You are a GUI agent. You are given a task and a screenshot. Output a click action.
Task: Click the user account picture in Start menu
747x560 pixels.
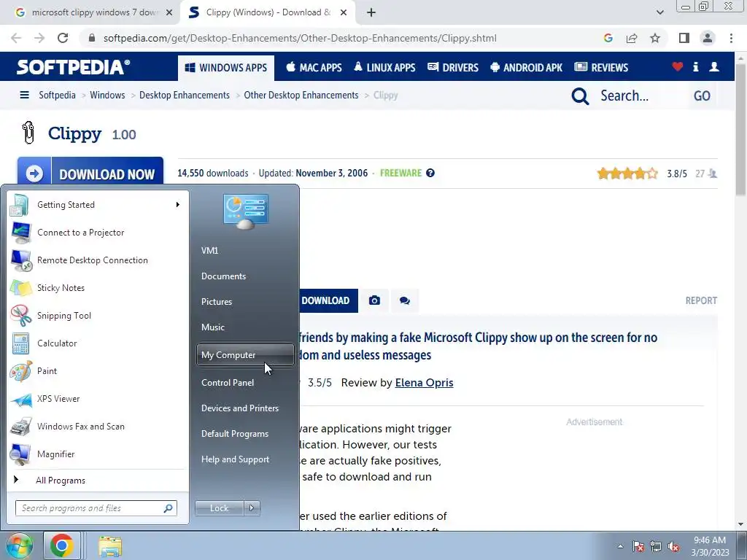pos(246,211)
